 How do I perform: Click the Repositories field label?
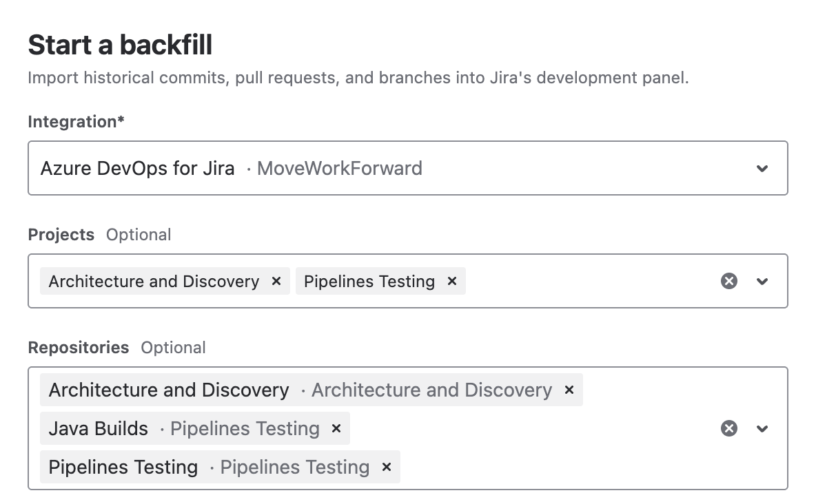click(x=79, y=348)
